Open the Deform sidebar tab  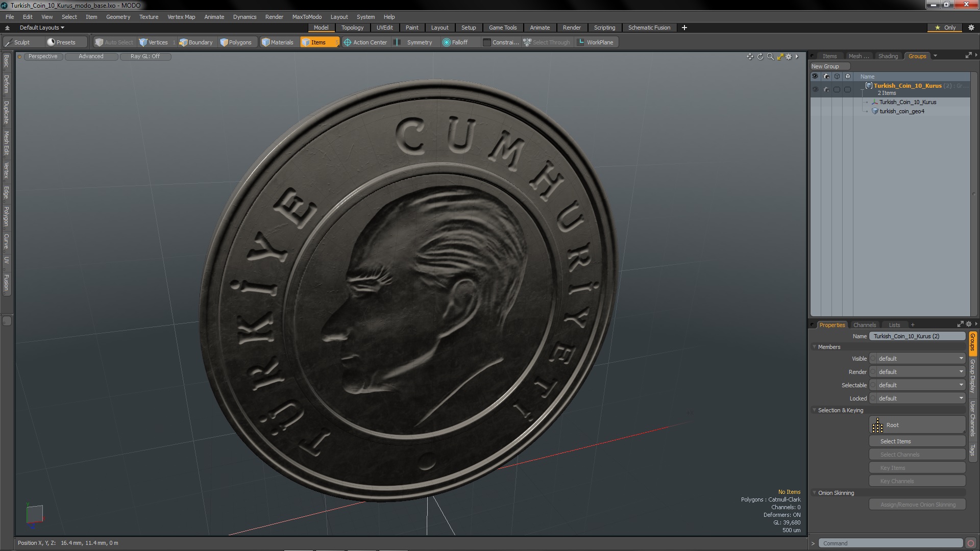6,84
